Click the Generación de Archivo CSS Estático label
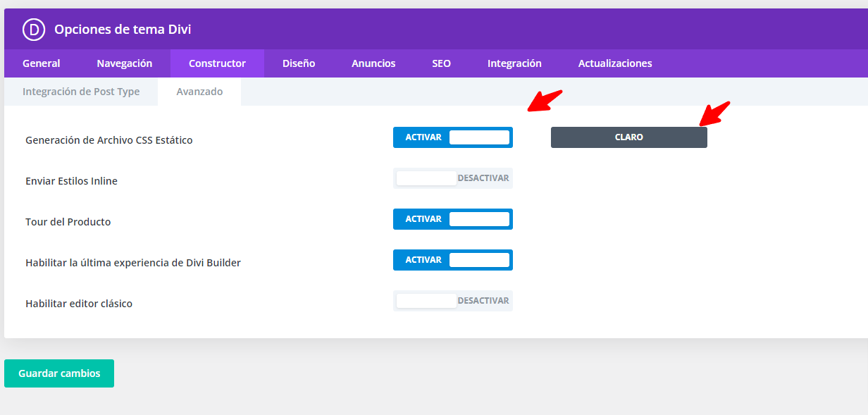This screenshot has width=868, height=415. click(x=109, y=140)
